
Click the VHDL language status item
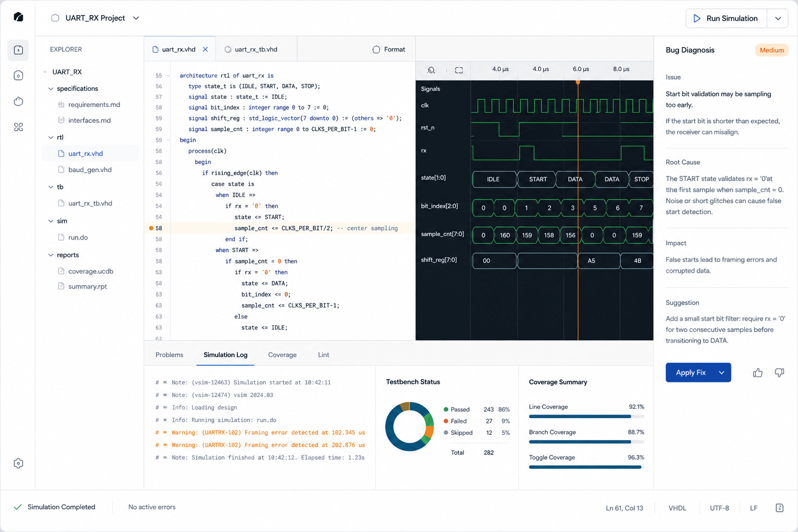click(677, 508)
